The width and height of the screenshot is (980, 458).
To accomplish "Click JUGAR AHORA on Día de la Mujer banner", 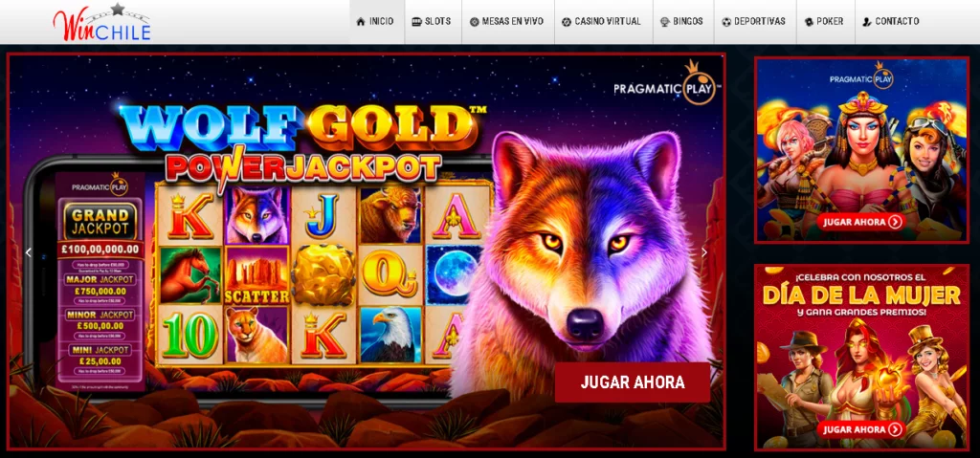I will point(861,429).
